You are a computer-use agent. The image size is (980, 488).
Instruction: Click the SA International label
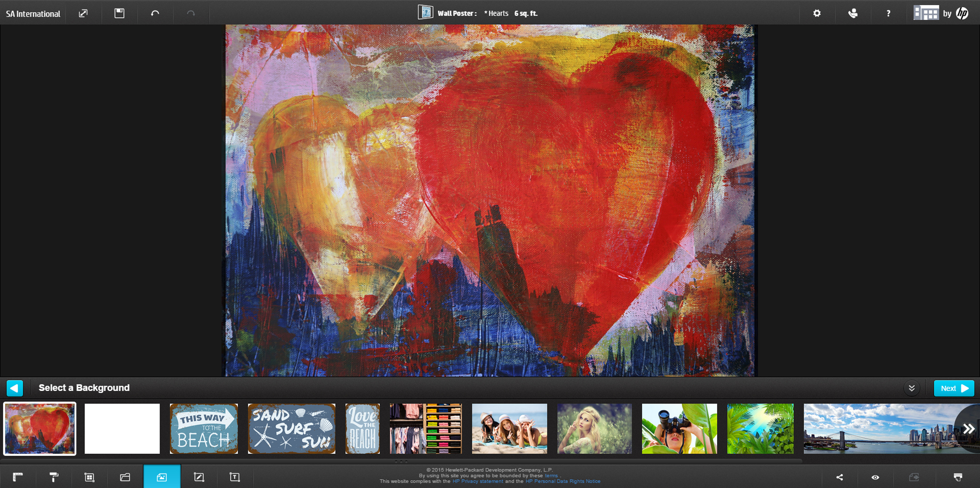[33, 14]
